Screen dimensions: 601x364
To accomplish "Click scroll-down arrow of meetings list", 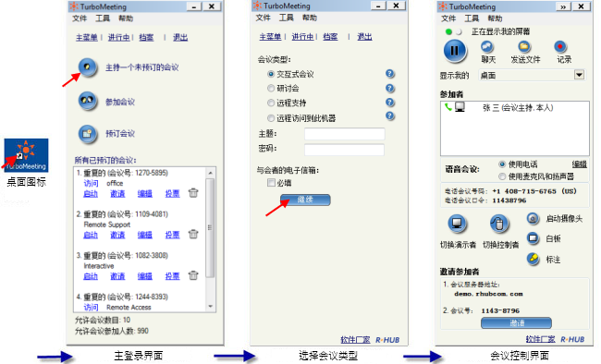I will coord(211,306).
